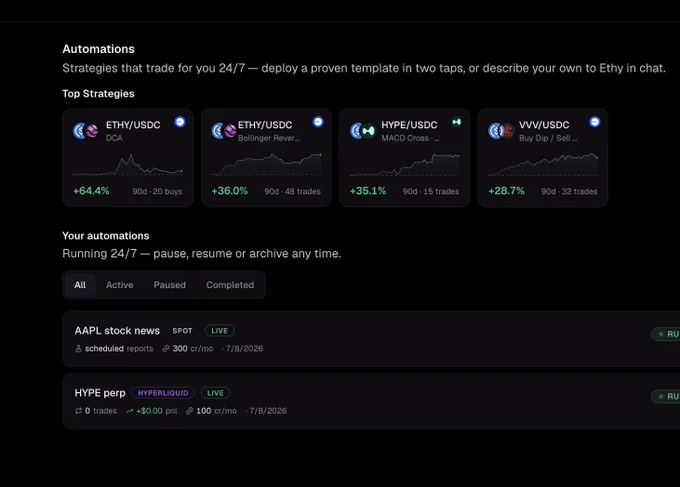Click '300 cr/mo' in AAPL row
This screenshot has height=487, width=680.
(x=193, y=349)
